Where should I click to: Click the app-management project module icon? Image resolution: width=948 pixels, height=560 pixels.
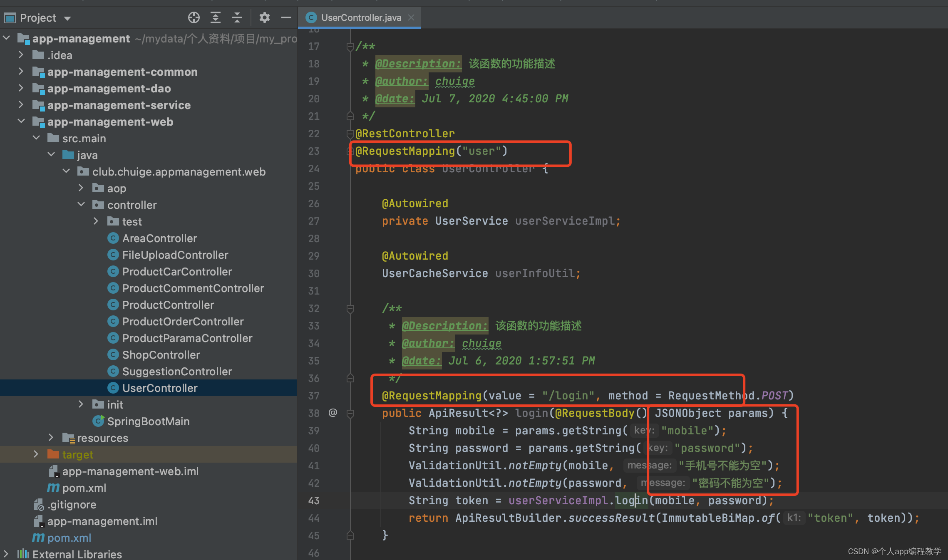pos(23,39)
